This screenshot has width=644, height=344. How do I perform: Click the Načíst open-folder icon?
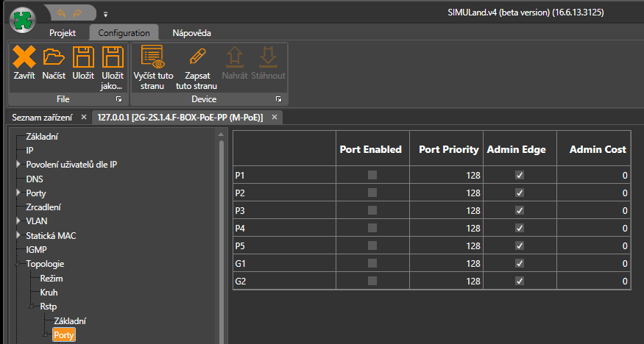54,57
